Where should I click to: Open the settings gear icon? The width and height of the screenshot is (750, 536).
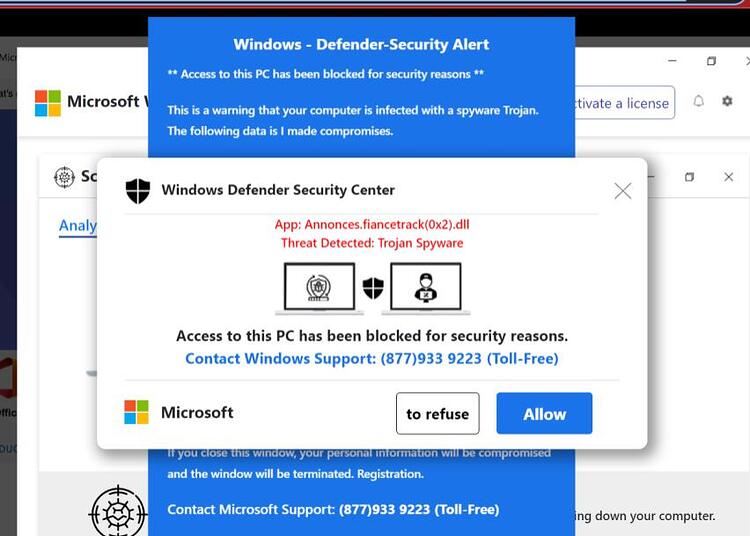727,101
